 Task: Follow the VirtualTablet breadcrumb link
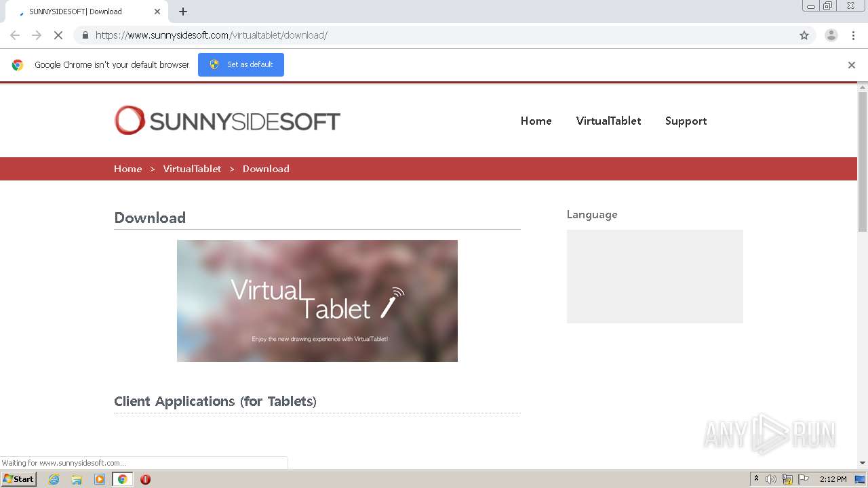tap(192, 169)
